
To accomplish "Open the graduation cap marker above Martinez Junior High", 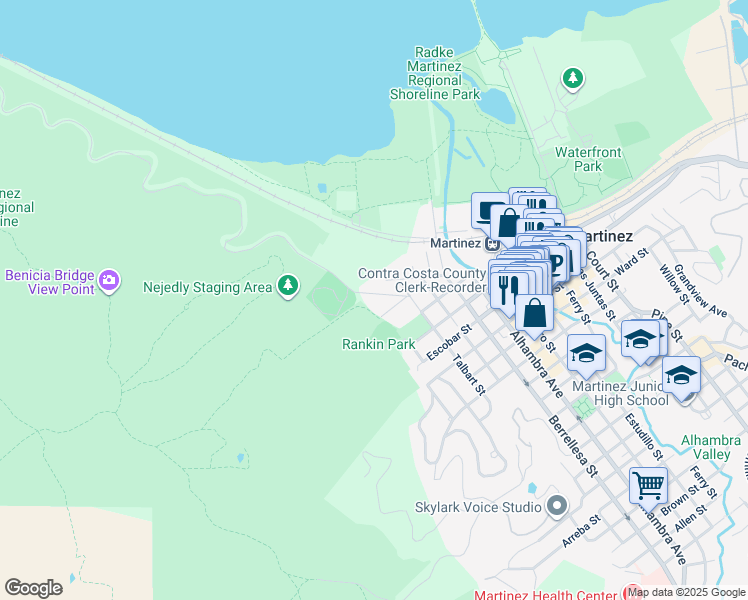I will pyautogui.click(x=586, y=355).
